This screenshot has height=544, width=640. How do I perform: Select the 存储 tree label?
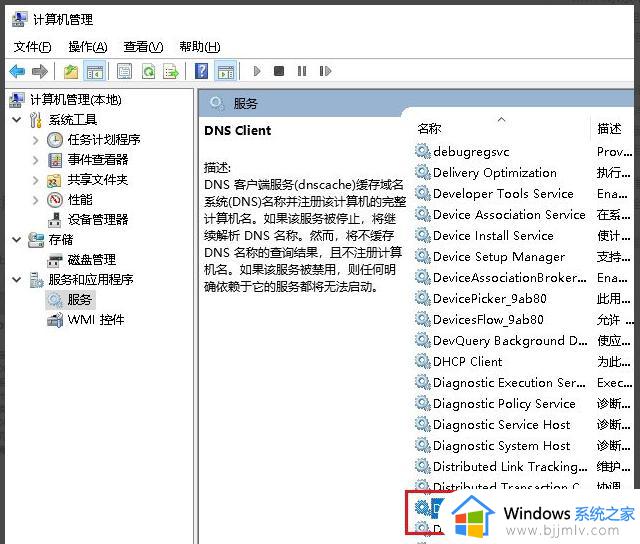click(x=61, y=240)
